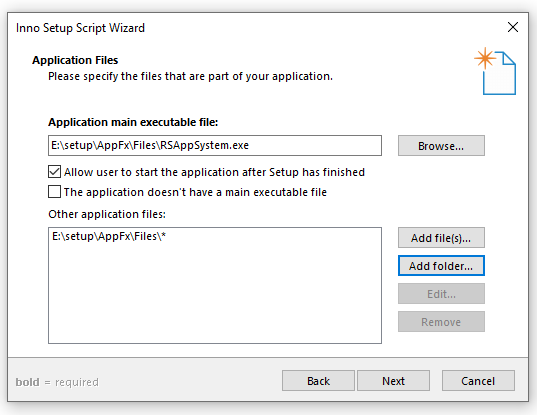Go Back to the previous wizard page
This screenshot has height=415, width=537.
[x=318, y=381]
